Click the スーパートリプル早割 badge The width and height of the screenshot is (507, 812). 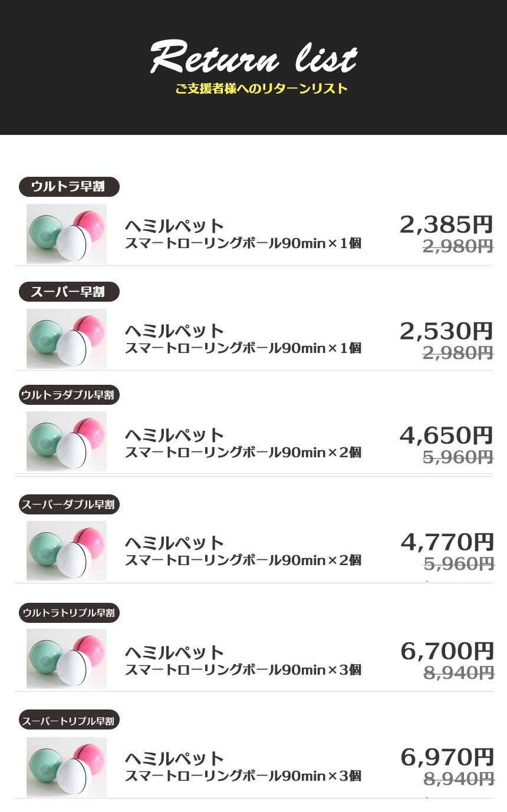tap(69, 720)
